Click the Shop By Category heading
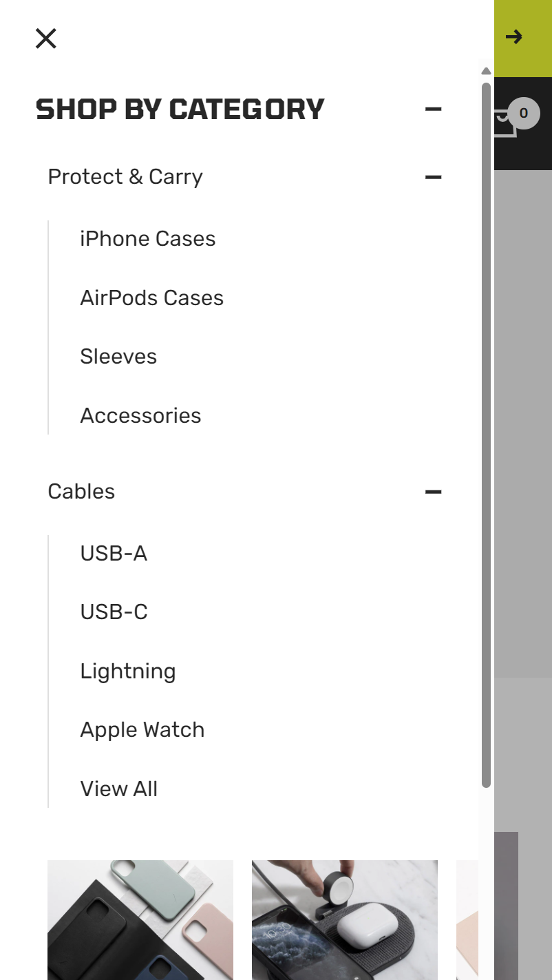552x980 pixels. pos(180,110)
